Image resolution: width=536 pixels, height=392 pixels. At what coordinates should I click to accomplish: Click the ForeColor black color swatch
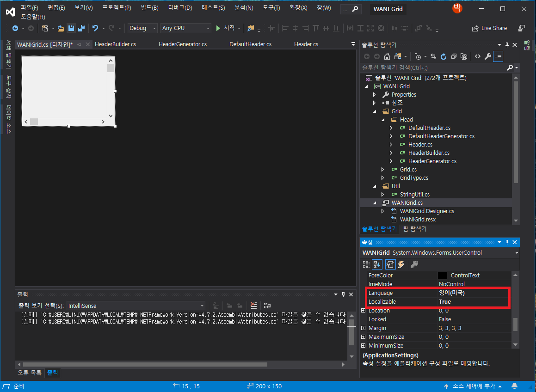pyautogui.click(x=442, y=276)
